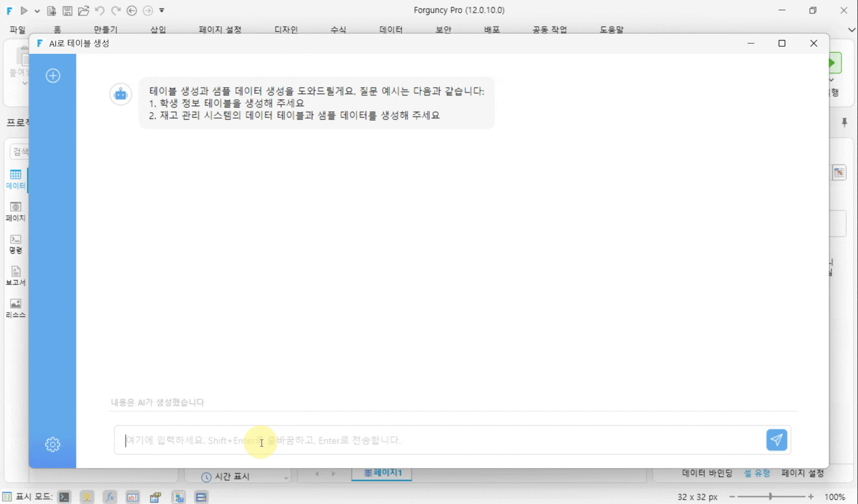
Task: Expand the run options arrow
Action: coord(37,10)
